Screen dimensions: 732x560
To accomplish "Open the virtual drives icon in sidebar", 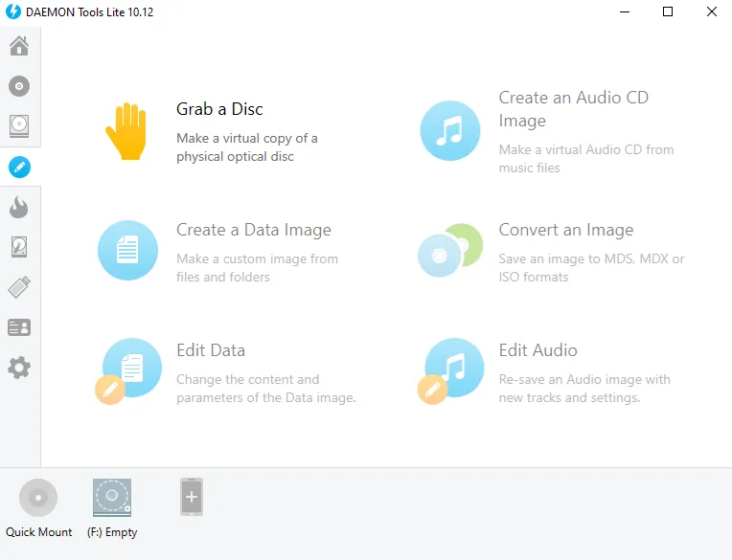I will coord(19,126).
